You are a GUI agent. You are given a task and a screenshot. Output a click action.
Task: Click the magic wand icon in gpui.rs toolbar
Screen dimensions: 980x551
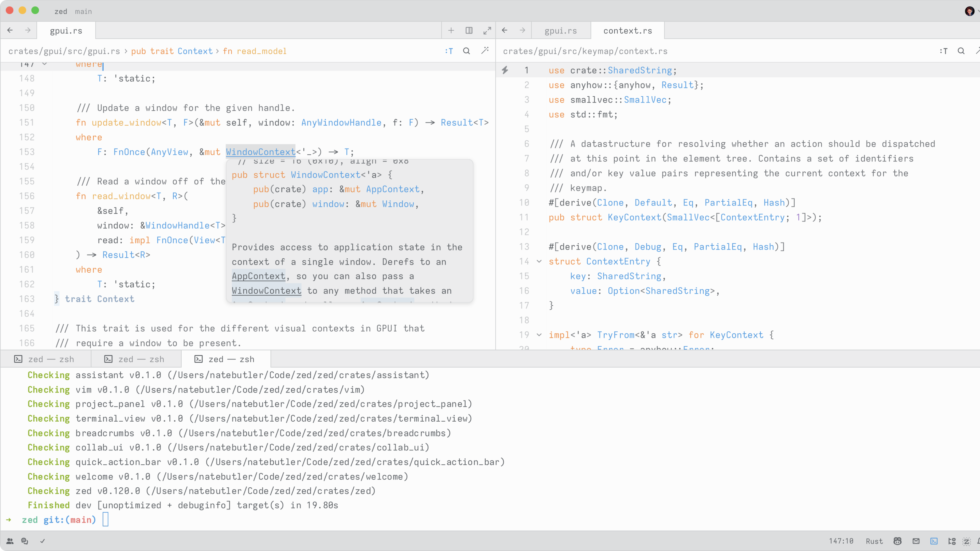tap(485, 51)
